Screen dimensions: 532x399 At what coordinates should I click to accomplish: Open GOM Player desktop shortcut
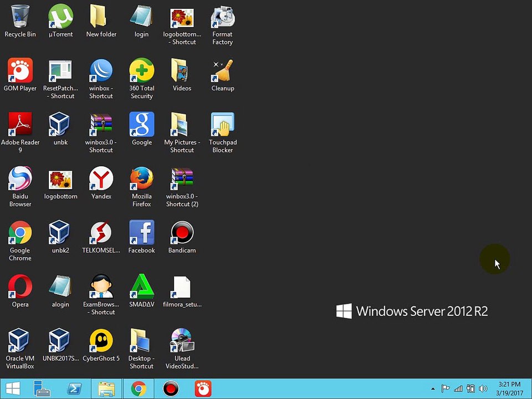click(20, 75)
